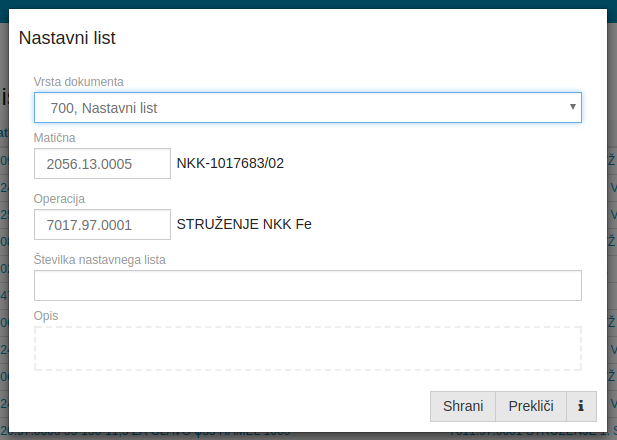This screenshot has width=617, height=440.
Task: Click the Operacija field with 7017.97.0001
Action: tap(102, 225)
